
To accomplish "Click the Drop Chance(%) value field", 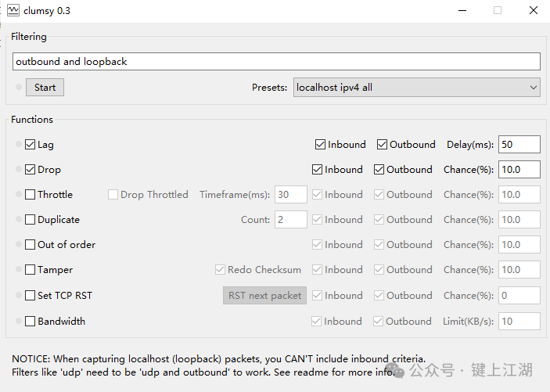I will point(519,170).
